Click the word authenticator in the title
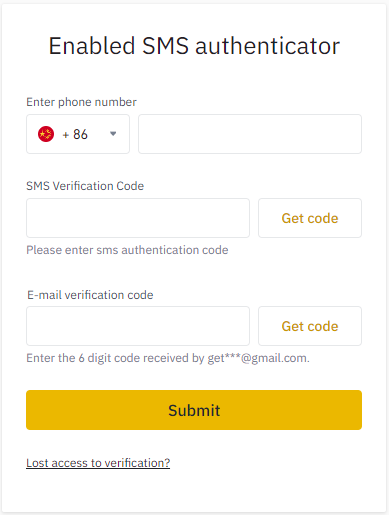 click(x=269, y=46)
